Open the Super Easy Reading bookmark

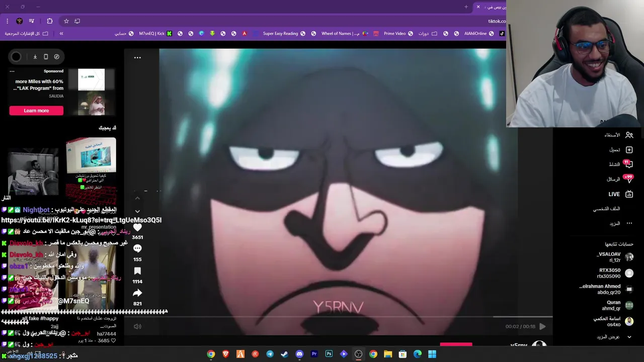click(x=284, y=34)
